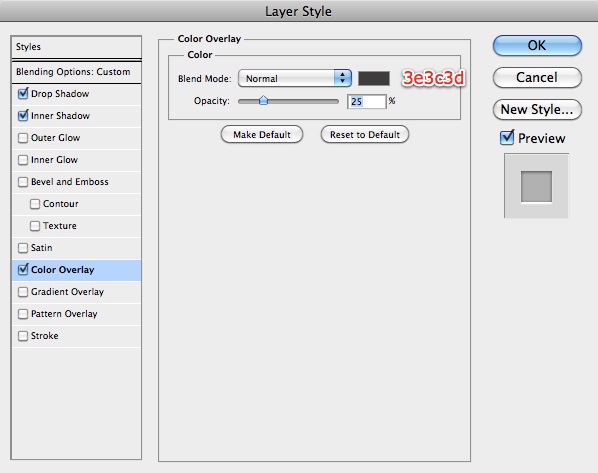
Task: Dismiss dialog with Cancel button
Action: pos(537,77)
